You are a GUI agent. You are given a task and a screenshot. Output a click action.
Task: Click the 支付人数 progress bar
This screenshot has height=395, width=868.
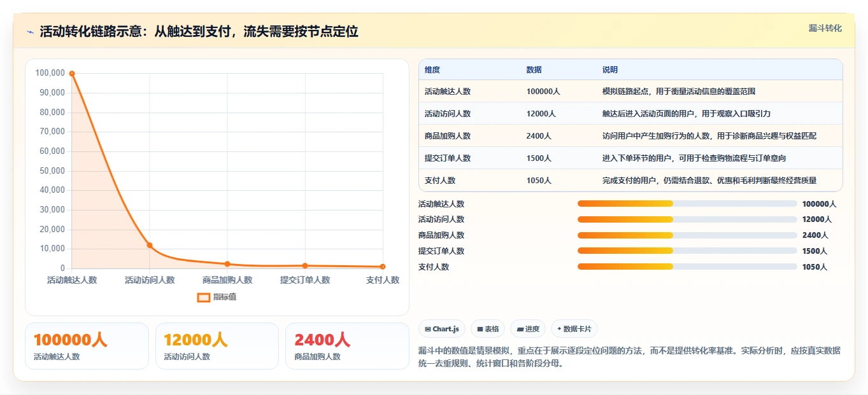[687, 267]
